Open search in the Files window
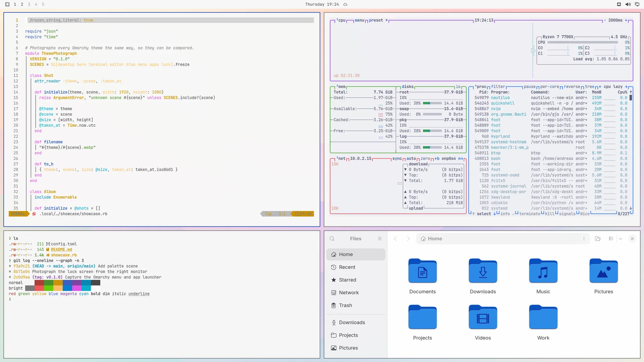Screen dimensions: 644x362 (332, 239)
